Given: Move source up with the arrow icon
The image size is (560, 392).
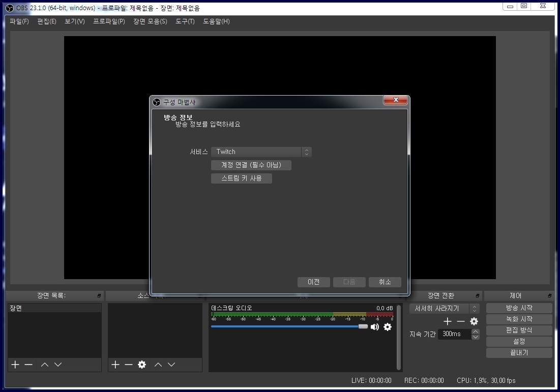Looking at the screenshot, I should point(158,365).
